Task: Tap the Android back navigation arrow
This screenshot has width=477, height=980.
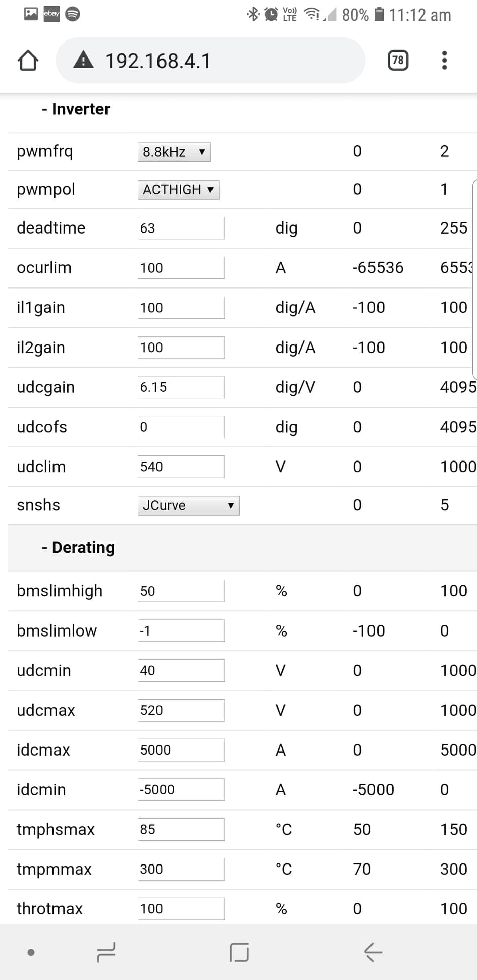Action: pyautogui.click(x=373, y=952)
